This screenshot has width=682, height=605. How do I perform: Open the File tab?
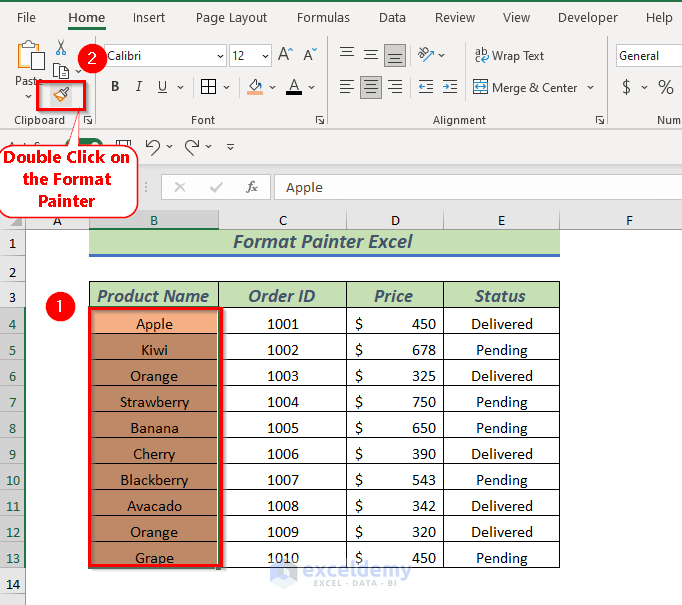(26, 18)
